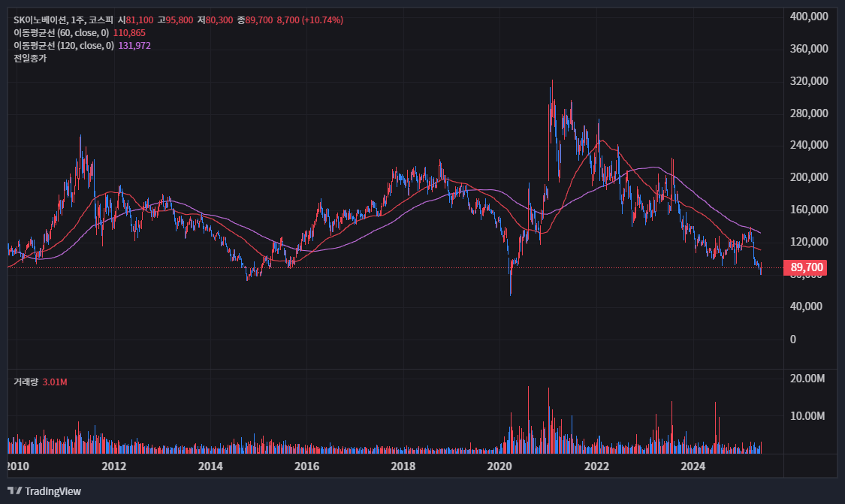The height and width of the screenshot is (504, 845).
Task: Click the 120-day MA value 131,972
Action: [x=134, y=46]
